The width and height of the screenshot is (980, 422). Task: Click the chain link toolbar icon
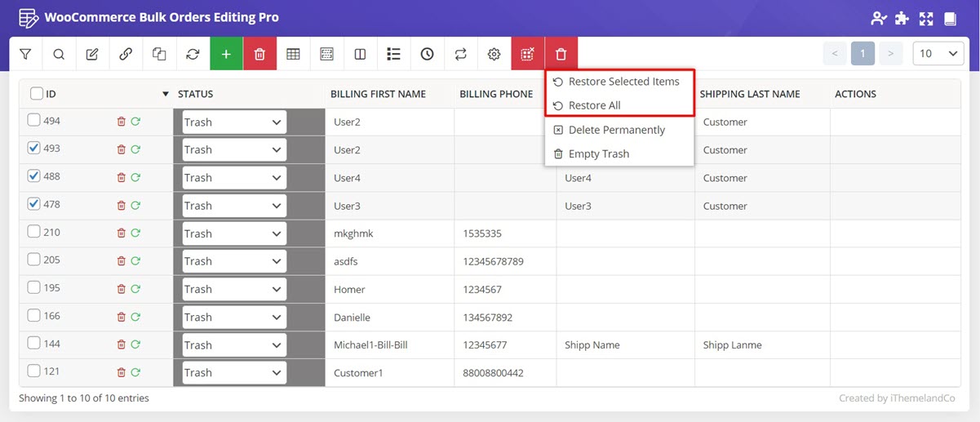tap(126, 54)
